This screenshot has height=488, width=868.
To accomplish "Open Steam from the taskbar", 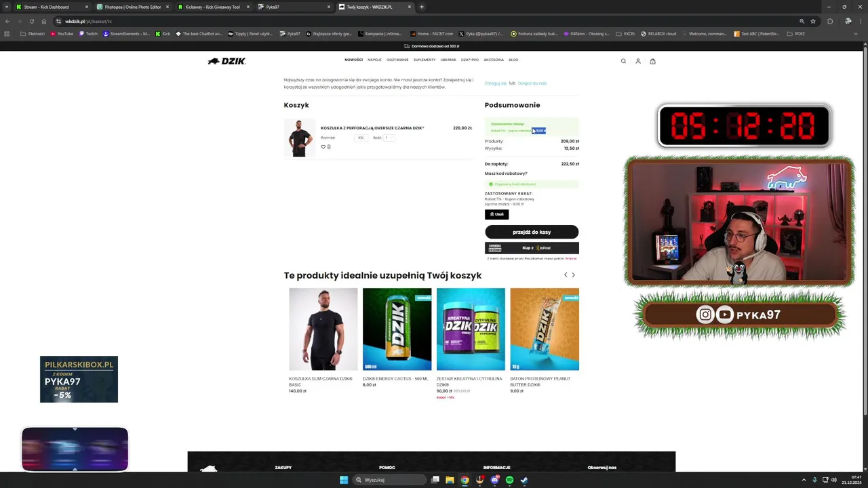I will click(524, 480).
